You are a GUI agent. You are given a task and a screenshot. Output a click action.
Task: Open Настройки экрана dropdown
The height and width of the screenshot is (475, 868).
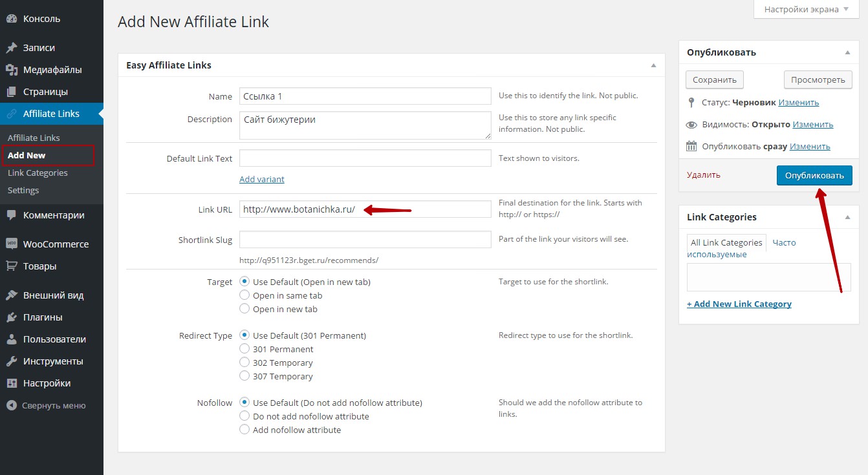[x=807, y=9]
